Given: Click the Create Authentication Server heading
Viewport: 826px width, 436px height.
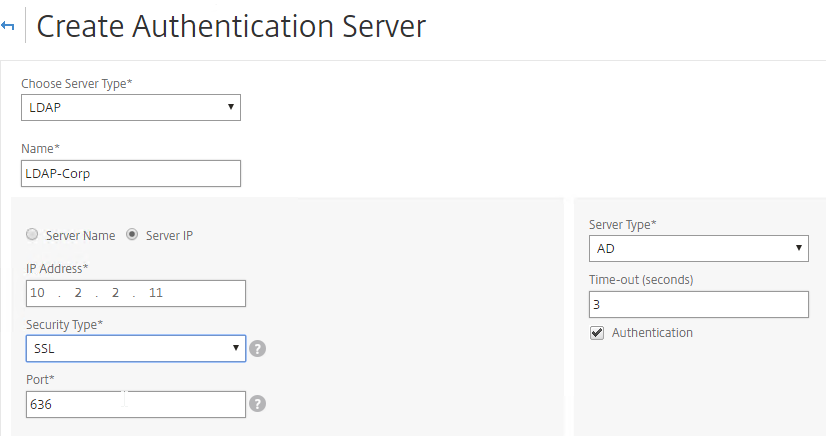Looking at the screenshot, I should pos(231,26).
